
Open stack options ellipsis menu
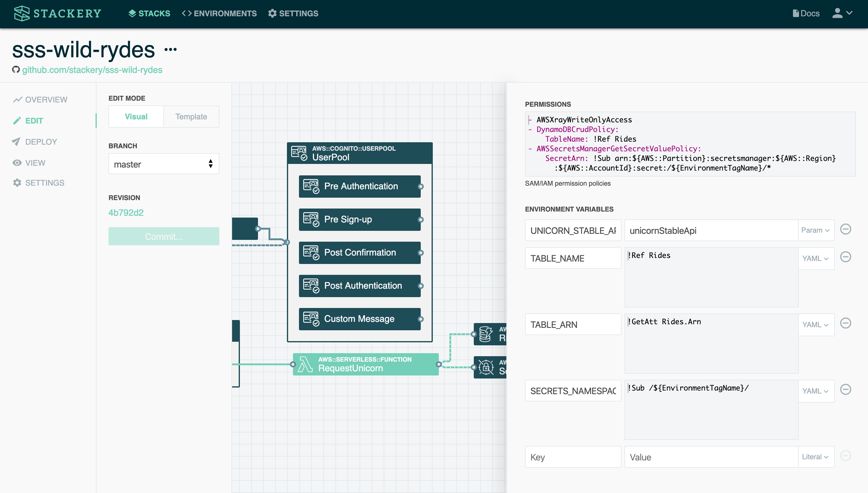coord(170,50)
